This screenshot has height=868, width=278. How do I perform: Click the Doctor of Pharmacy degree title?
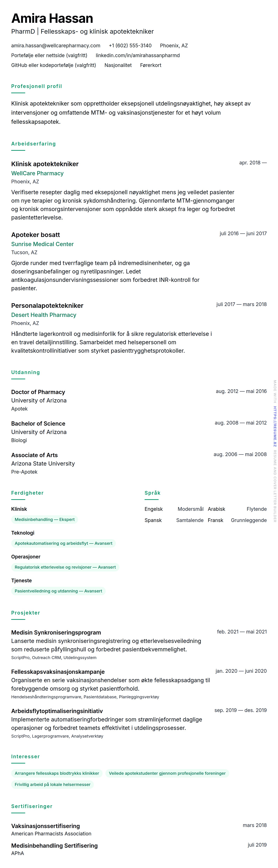(x=38, y=392)
